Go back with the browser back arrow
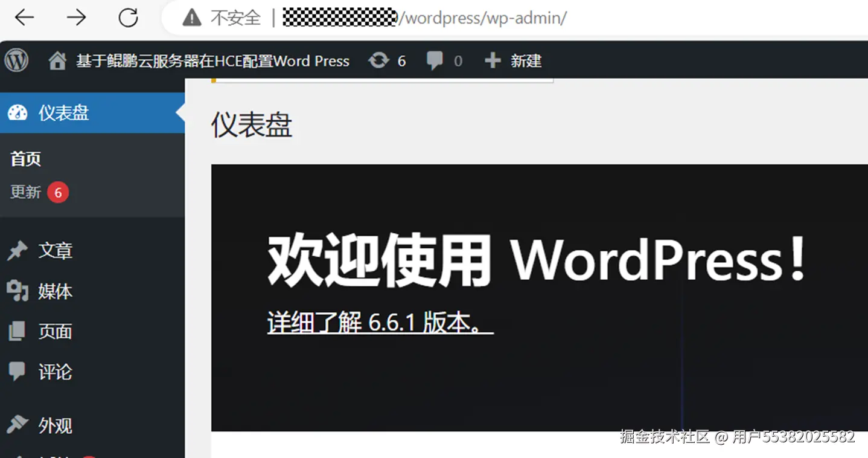The width and height of the screenshot is (868, 458). tap(25, 18)
